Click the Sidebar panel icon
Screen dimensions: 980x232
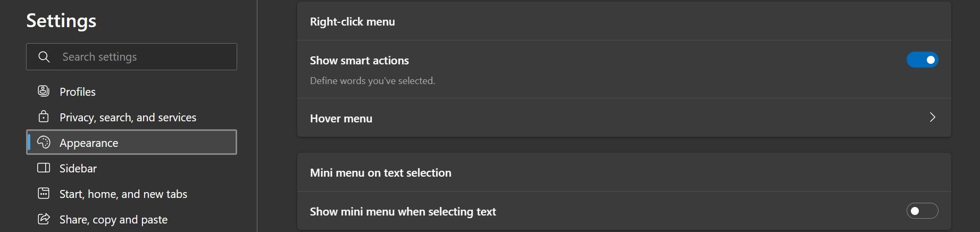point(44,168)
